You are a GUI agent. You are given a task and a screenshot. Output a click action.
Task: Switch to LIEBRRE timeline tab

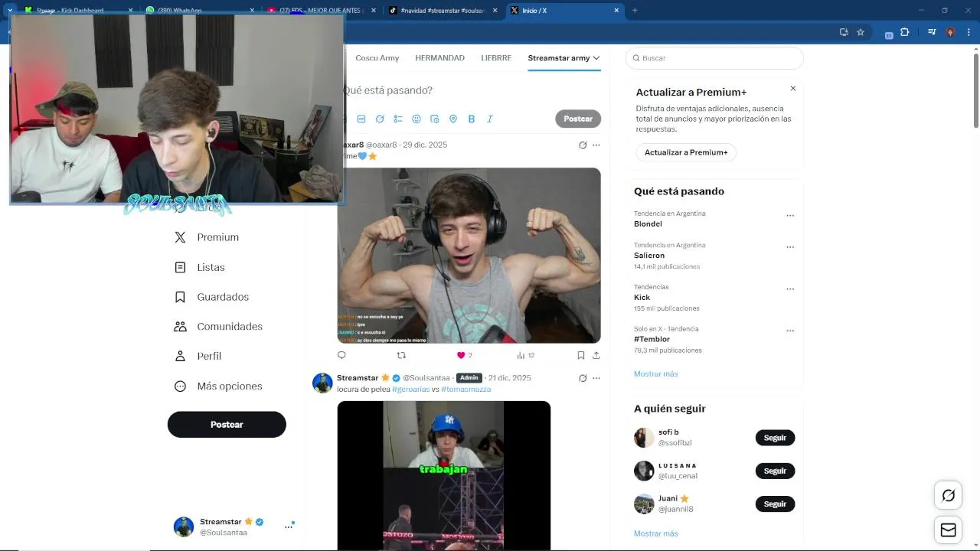496,58
